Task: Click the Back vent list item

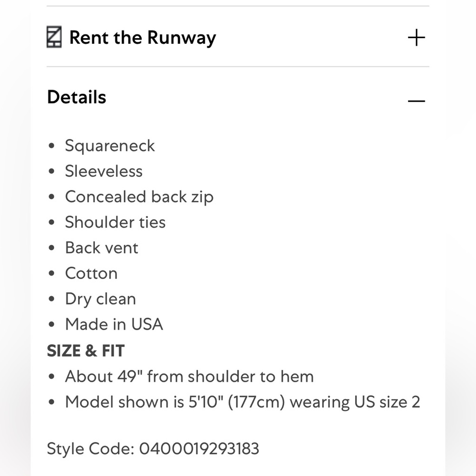Action: pyautogui.click(x=101, y=248)
